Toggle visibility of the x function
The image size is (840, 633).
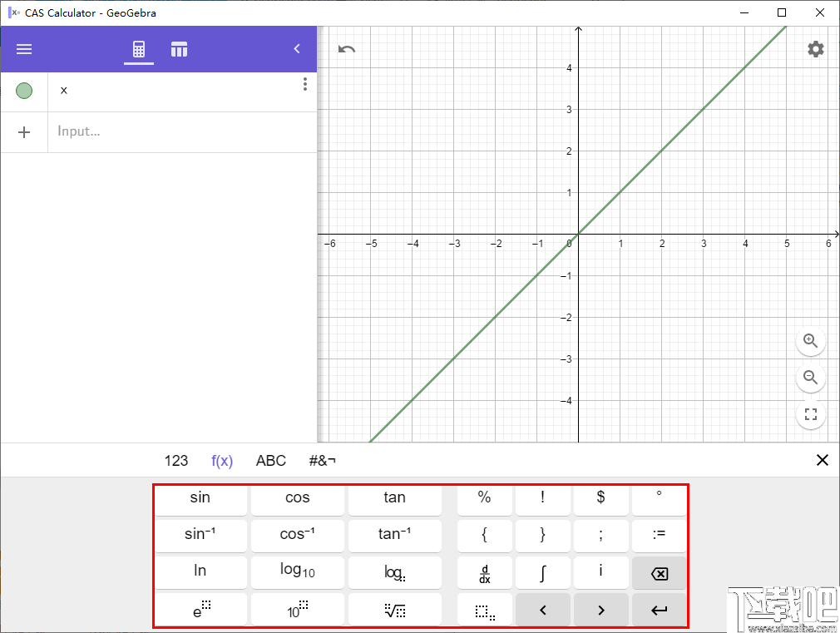(24, 91)
